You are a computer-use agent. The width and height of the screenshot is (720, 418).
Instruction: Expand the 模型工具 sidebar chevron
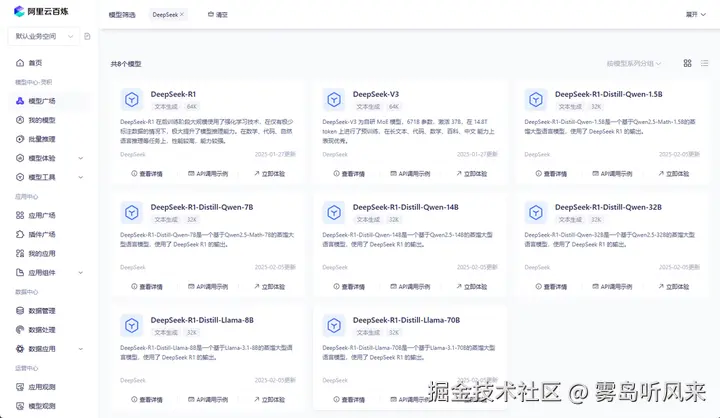(81, 177)
